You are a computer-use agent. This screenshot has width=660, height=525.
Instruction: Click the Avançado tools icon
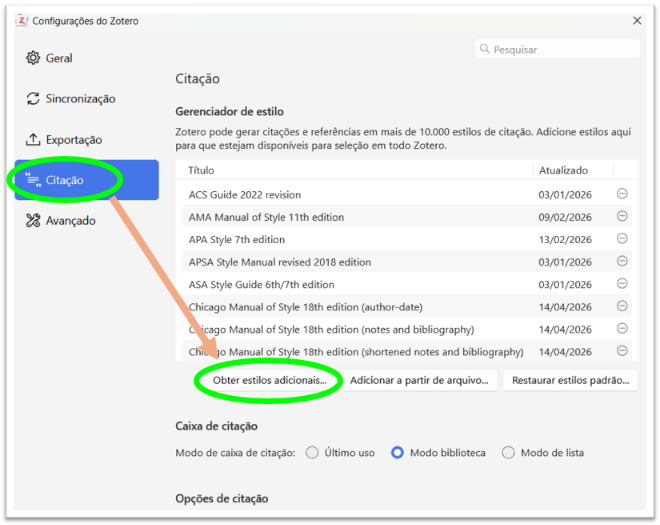pyautogui.click(x=33, y=221)
